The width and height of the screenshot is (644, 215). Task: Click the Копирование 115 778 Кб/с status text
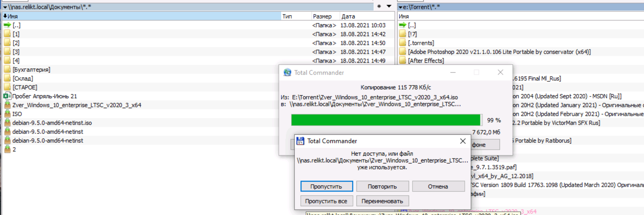pyautogui.click(x=395, y=87)
